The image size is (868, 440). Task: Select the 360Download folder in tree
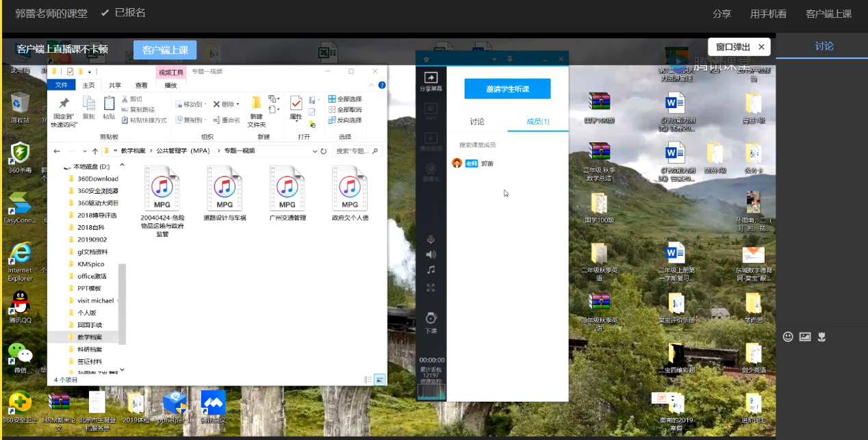(92, 179)
